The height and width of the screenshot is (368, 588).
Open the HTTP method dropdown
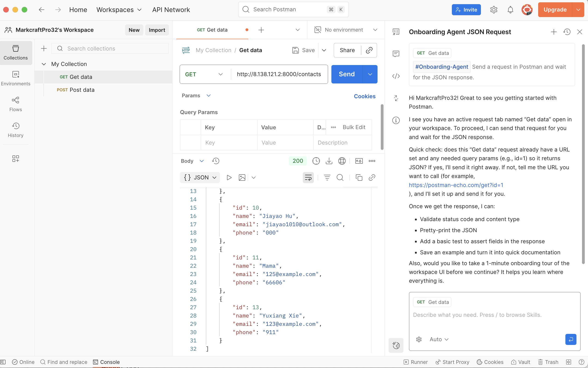coord(204,74)
